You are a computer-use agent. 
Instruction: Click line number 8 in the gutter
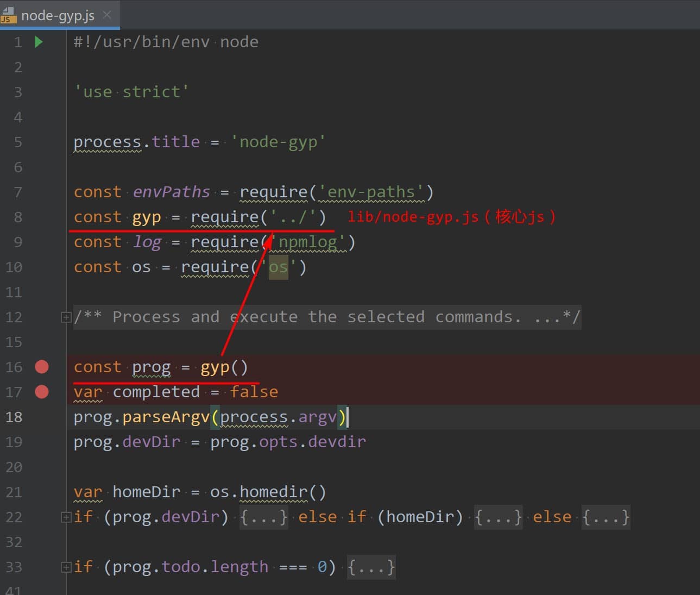click(x=18, y=217)
